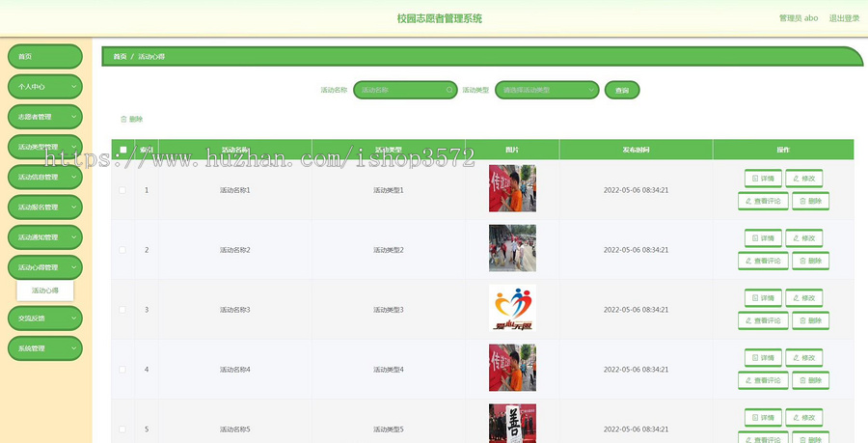This screenshot has height=443, width=868.
Task: Open 查看评论 for 活动名称2
Action: pyautogui.click(x=763, y=261)
